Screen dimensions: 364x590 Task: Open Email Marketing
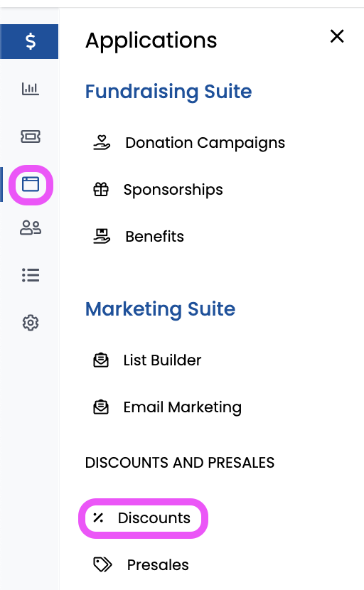183,407
